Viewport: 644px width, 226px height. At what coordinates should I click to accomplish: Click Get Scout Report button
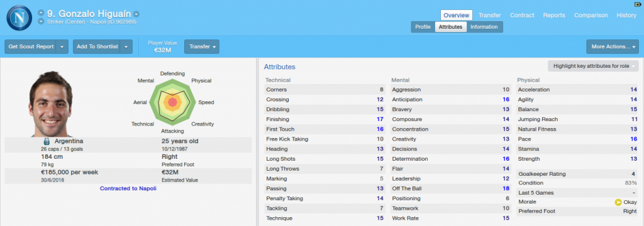(x=31, y=46)
